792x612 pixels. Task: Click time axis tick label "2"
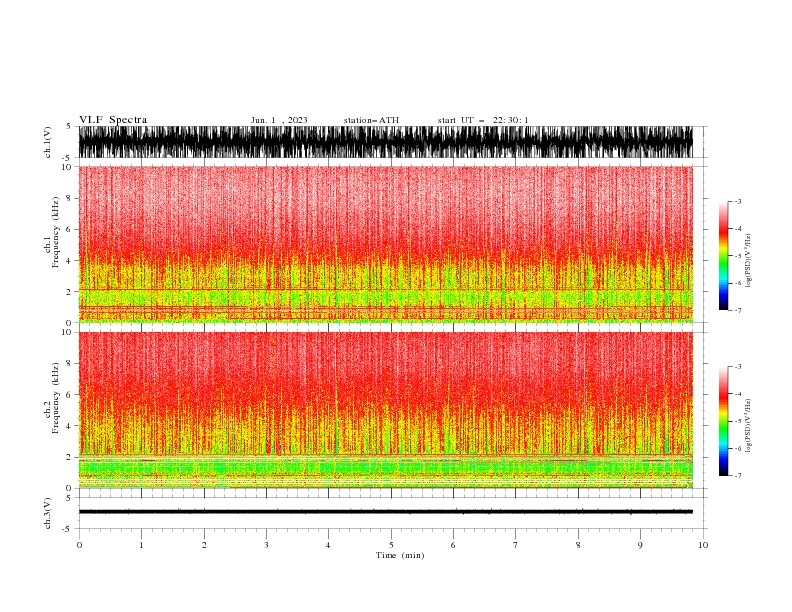(x=204, y=545)
